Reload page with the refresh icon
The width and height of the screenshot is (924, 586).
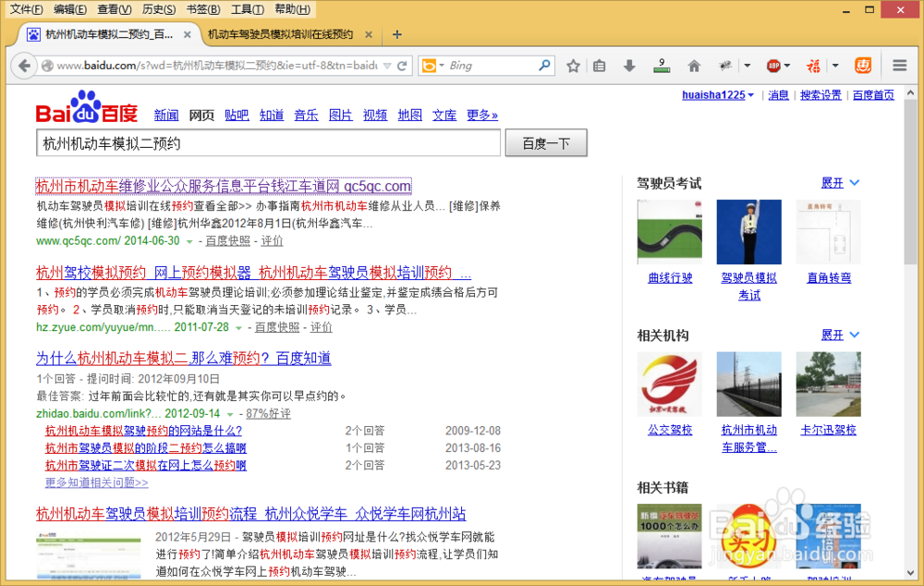pos(403,66)
